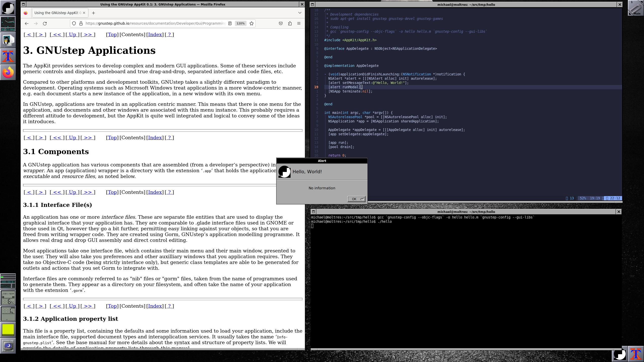Click the '[NSApp terminate:nil];' line in vim
Screen dimensions: 644x362
click(350, 91)
